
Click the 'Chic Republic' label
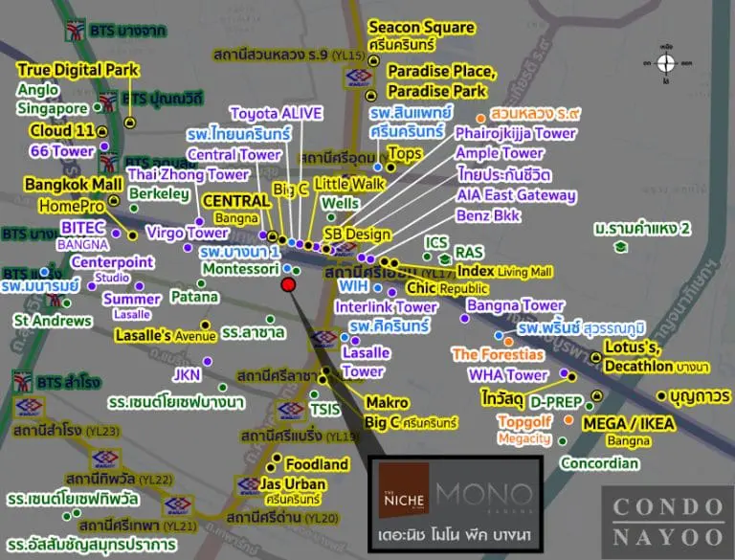[x=447, y=288]
